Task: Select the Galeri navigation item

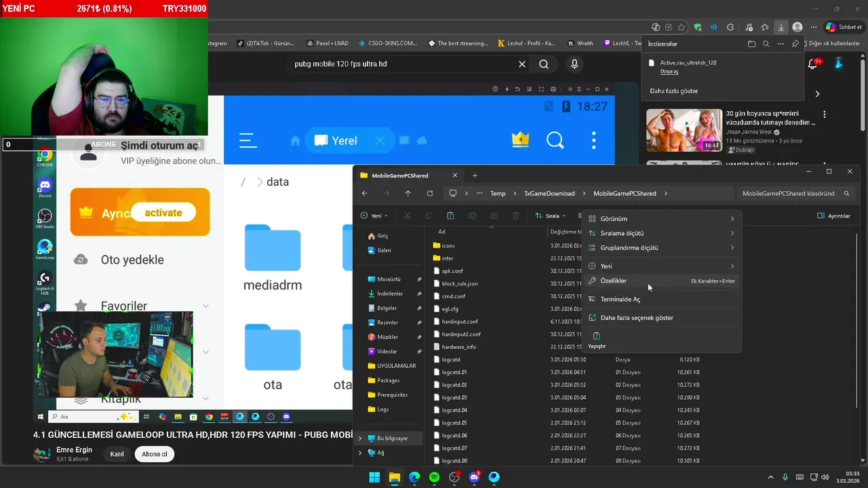Action: point(384,250)
